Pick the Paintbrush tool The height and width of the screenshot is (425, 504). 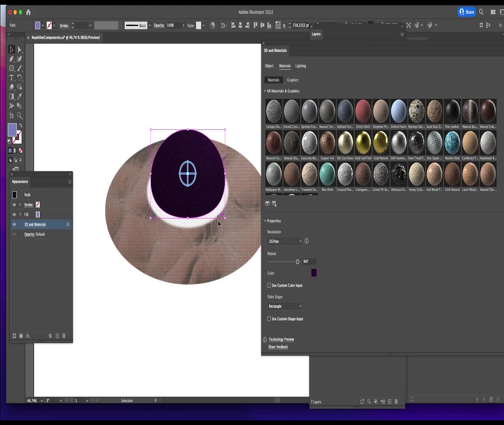pos(20,68)
